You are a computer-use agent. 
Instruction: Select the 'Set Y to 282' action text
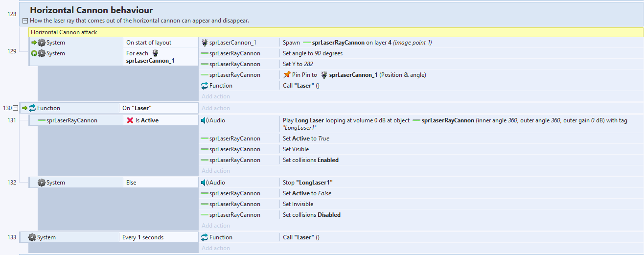pyautogui.click(x=298, y=64)
